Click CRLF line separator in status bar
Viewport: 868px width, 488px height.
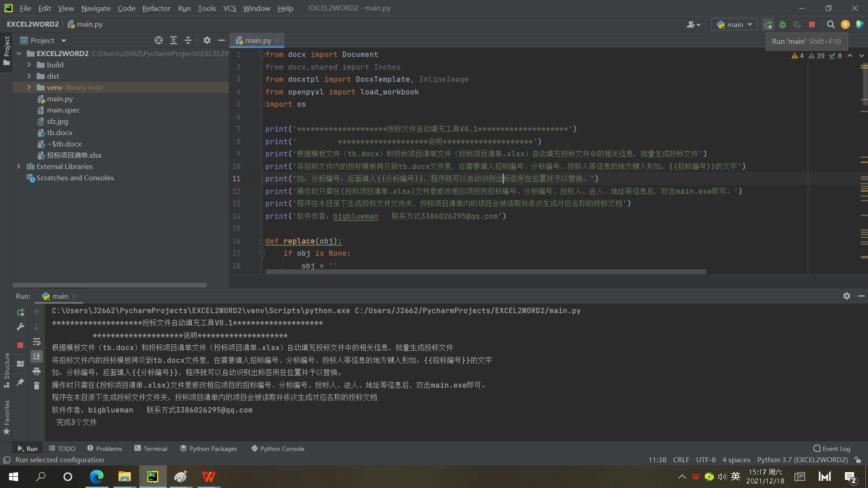pyautogui.click(x=681, y=460)
